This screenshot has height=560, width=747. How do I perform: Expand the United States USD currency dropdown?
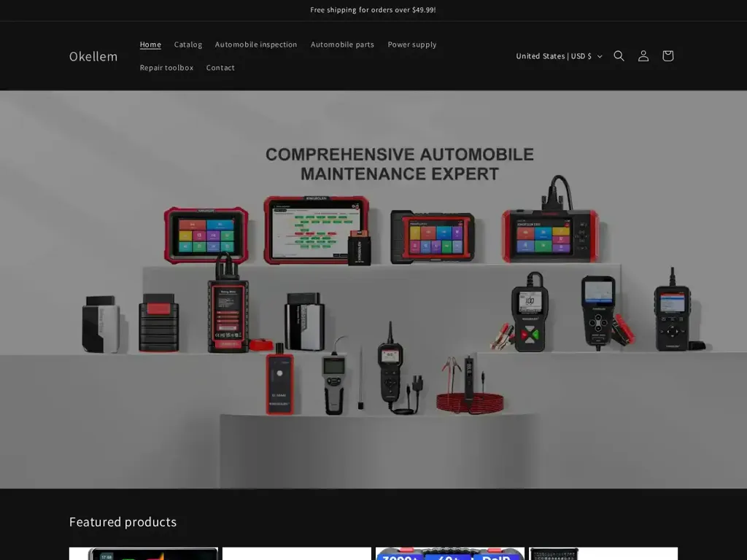point(559,55)
